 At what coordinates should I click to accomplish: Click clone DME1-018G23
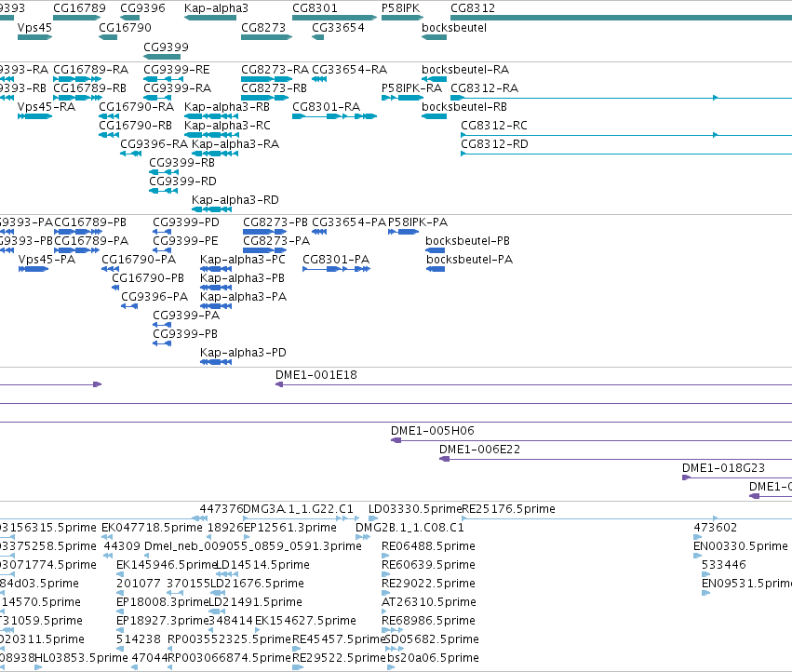coord(723,468)
